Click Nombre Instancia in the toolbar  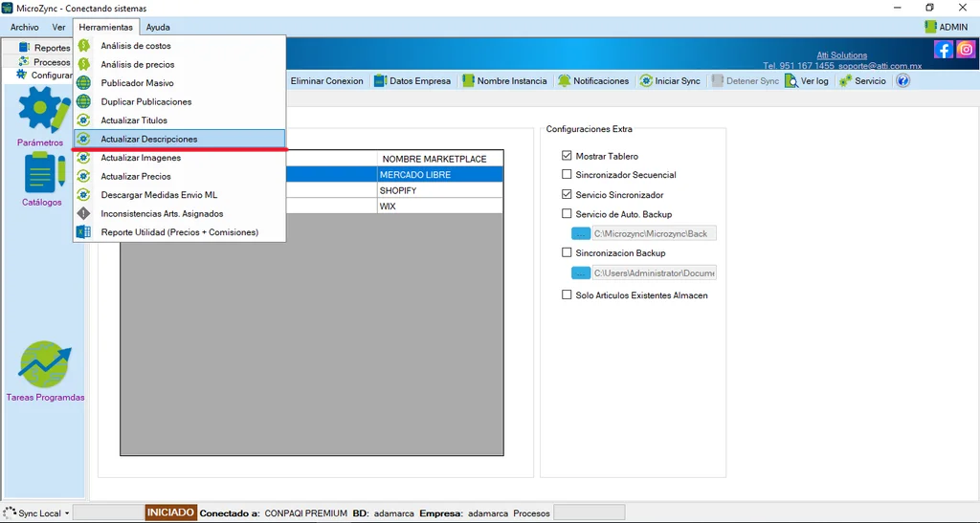pyautogui.click(x=504, y=81)
